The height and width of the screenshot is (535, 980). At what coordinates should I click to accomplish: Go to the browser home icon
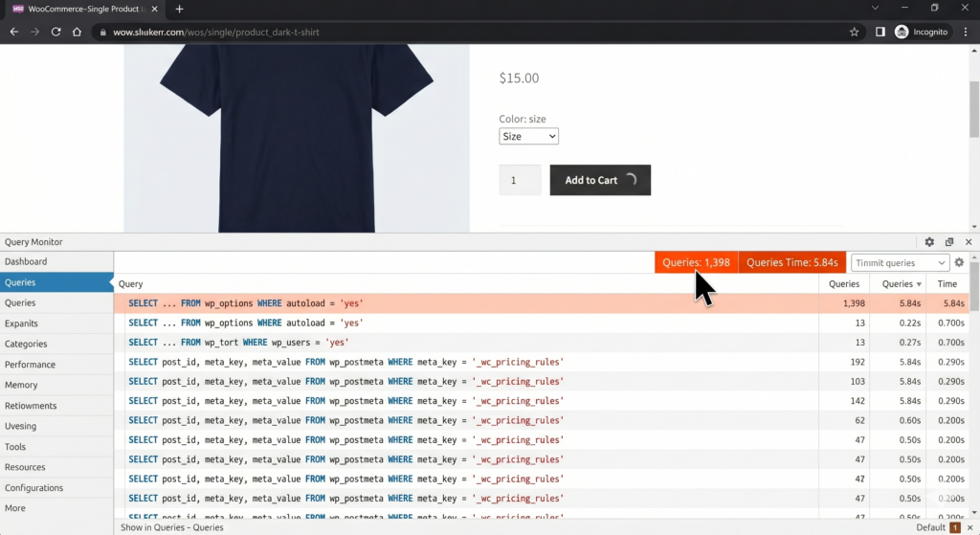(x=77, y=32)
